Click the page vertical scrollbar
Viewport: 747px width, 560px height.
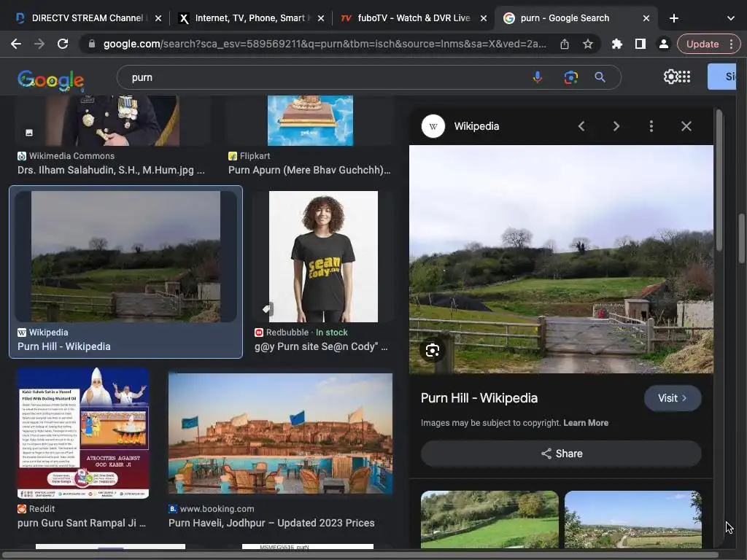pyautogui.click(x=742, y=238)
